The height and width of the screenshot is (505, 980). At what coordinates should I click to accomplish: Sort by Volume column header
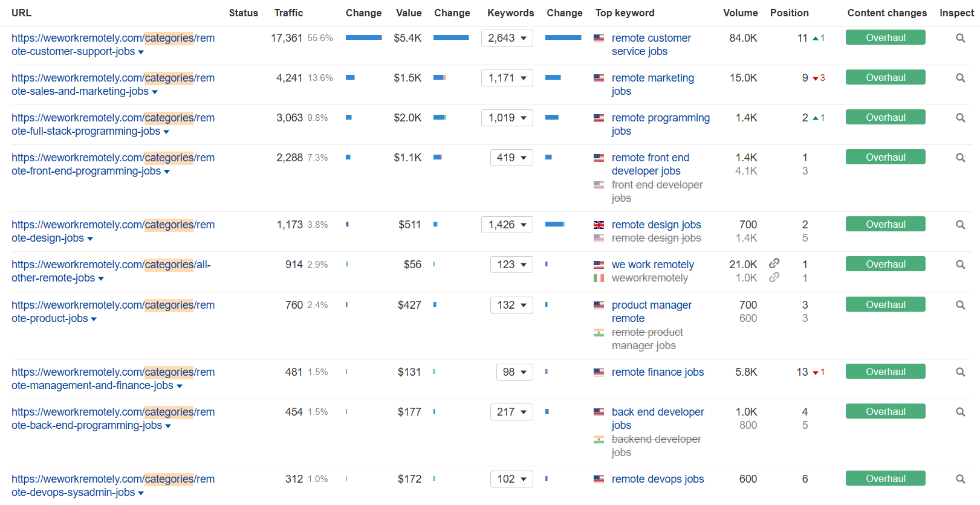tap(741, 13)
